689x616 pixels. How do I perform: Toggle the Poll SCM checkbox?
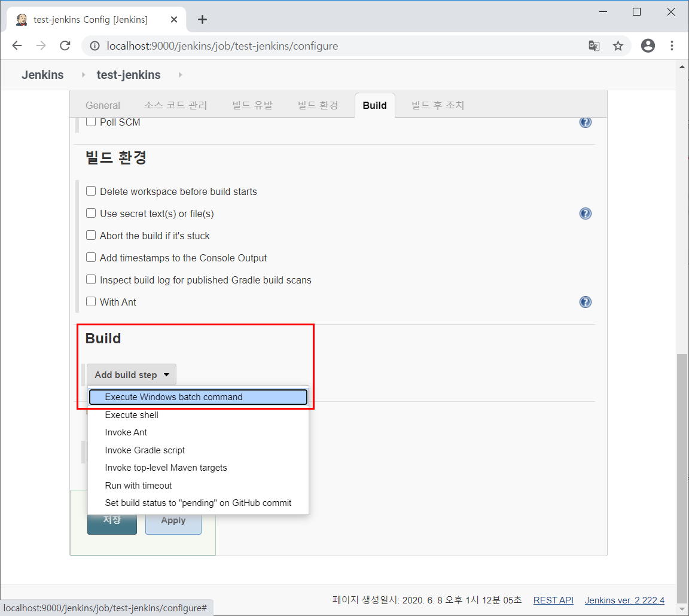[91, 122]
